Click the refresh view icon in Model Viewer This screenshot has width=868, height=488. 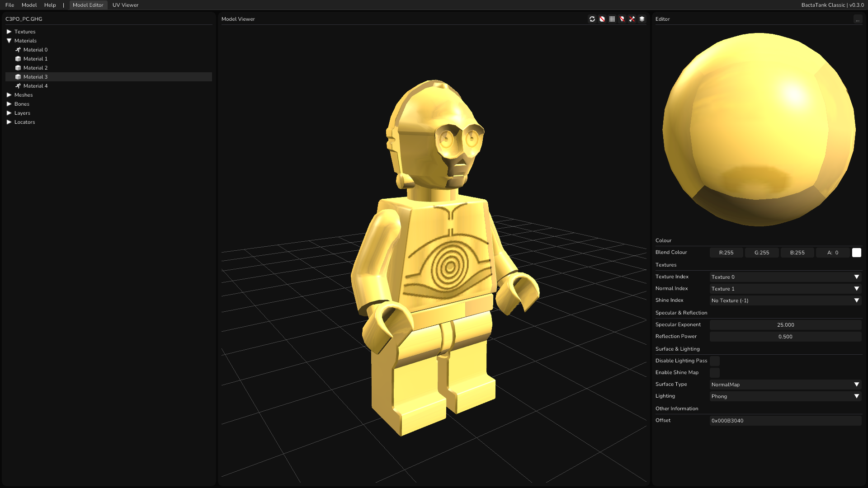point(592,19)
